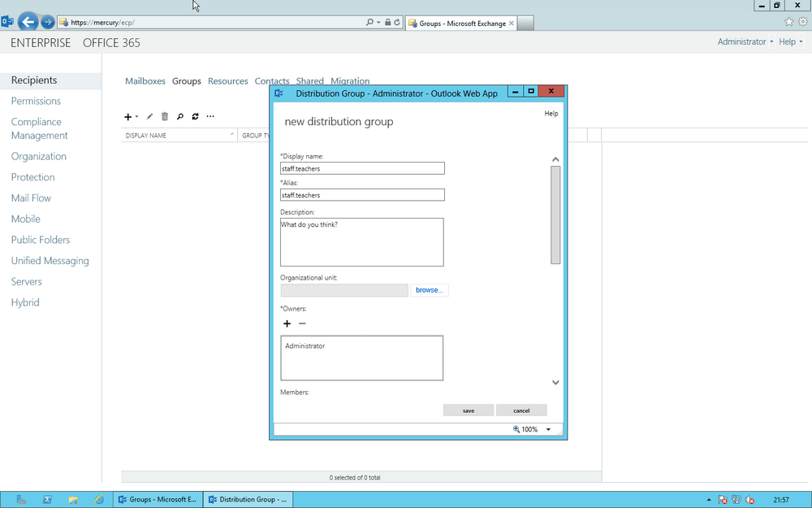The height and width of the screenshot is (508, 812).
Task: Click the dialog vertical scrollbar thumb
Action: click(x=555, y=215)
